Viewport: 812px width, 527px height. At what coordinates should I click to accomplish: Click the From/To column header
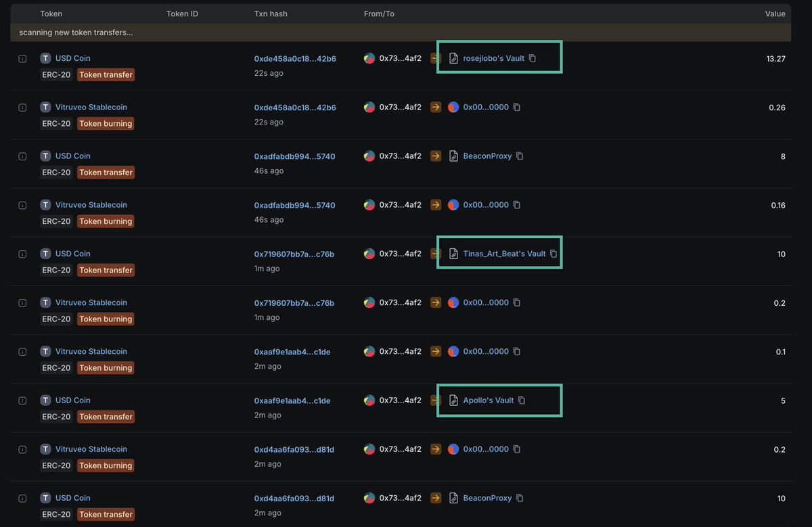(379, 14)
